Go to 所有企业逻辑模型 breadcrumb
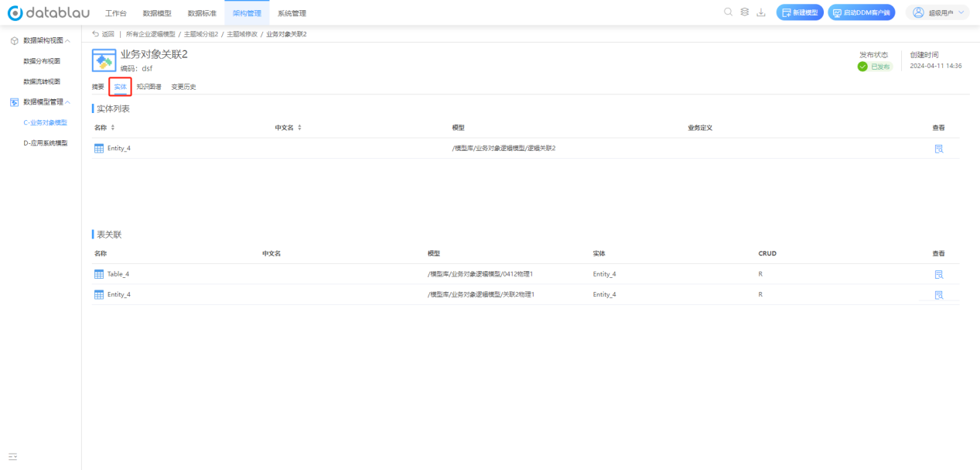This screenshot has height=470, width=980. click(x=151, y=34)
